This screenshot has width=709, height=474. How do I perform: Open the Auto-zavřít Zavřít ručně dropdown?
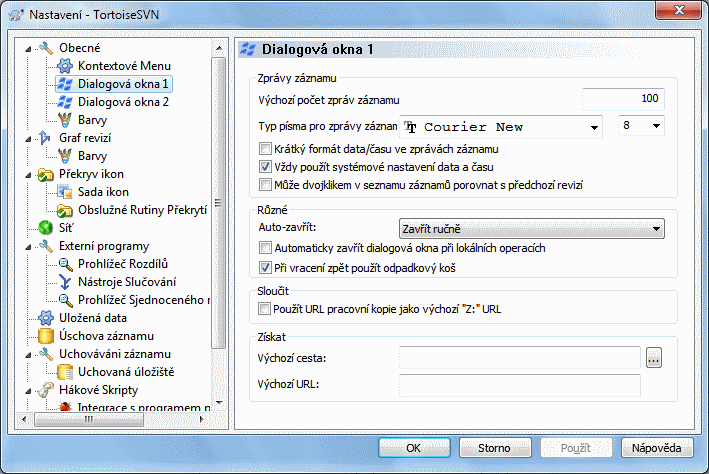point(532,229)
